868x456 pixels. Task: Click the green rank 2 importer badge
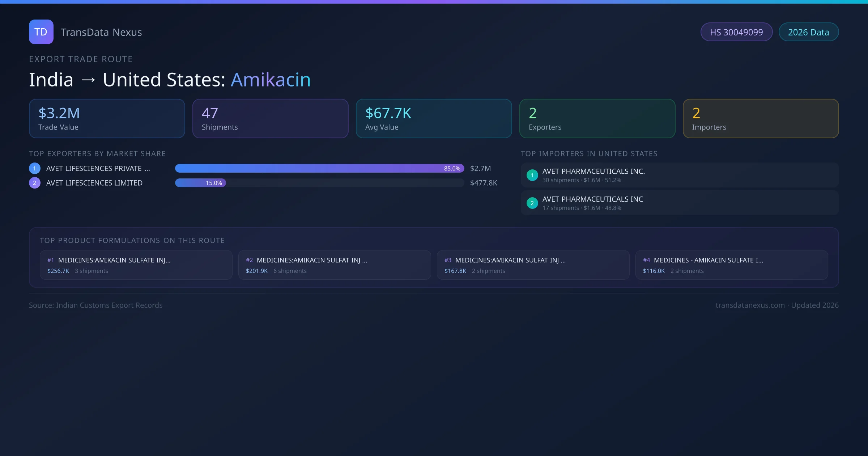(532, 203)
